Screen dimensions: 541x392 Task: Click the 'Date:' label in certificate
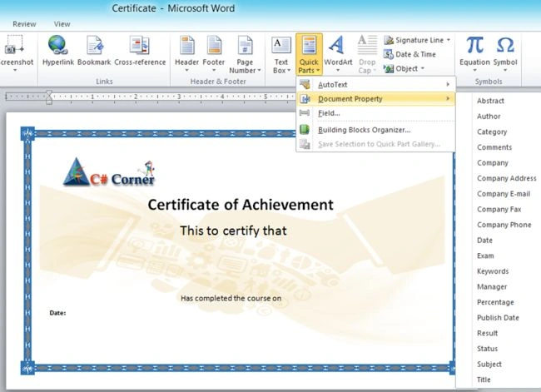click(x=57, y=313)
